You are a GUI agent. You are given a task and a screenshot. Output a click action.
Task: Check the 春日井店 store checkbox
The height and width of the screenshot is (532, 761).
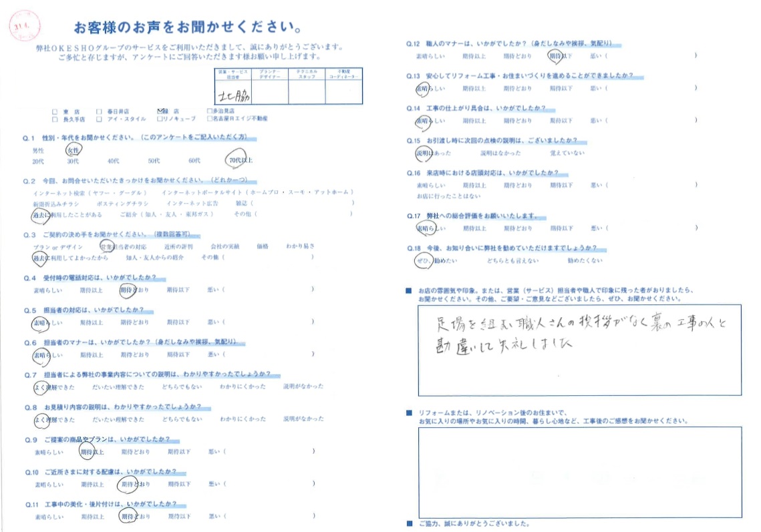point(100,111)
